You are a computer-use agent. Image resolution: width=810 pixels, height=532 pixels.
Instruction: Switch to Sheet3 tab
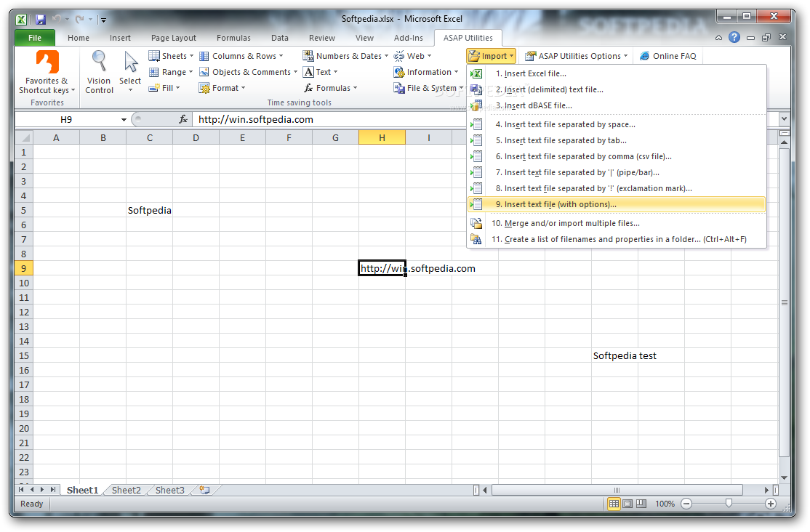170,490
